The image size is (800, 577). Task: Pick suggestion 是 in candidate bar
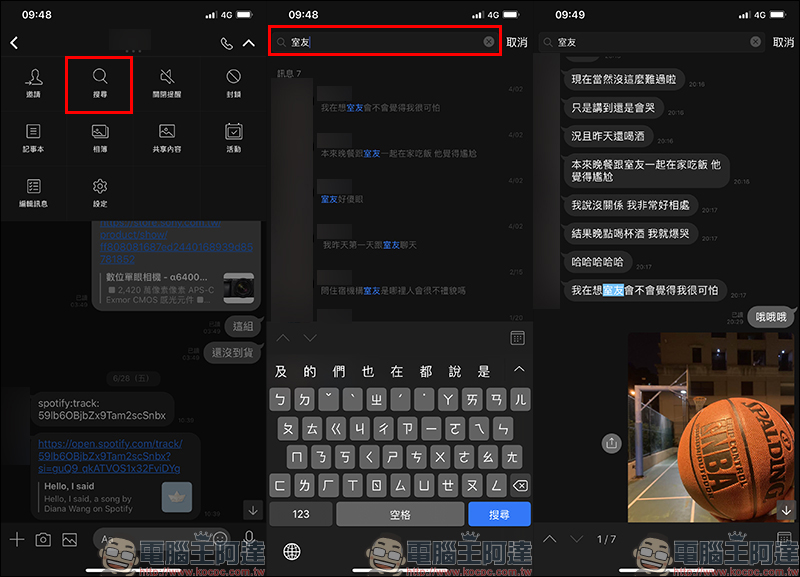(484, 371)
